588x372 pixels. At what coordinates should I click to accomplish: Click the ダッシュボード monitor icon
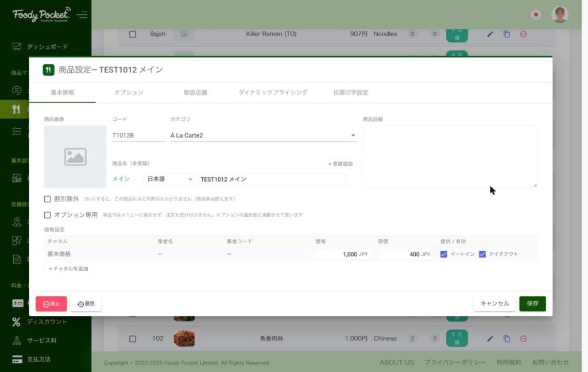[17, 47]
